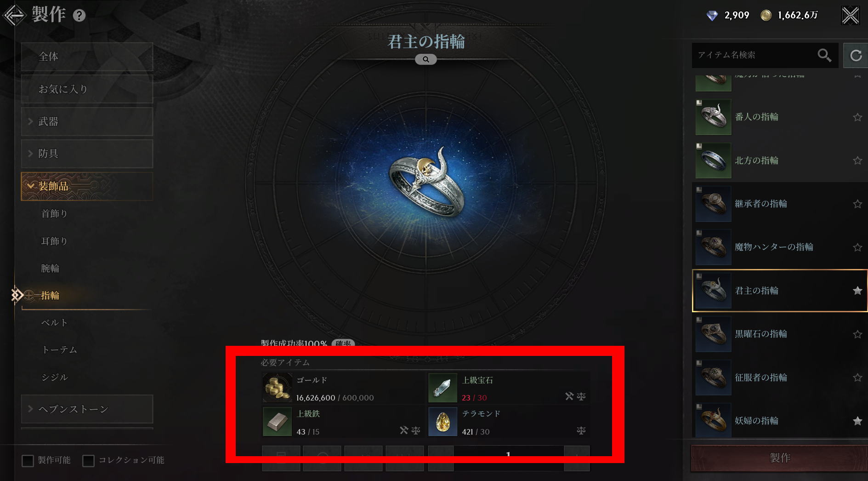
Task: Click the search magnifier in item search
Action: click(x=824, y=55)
